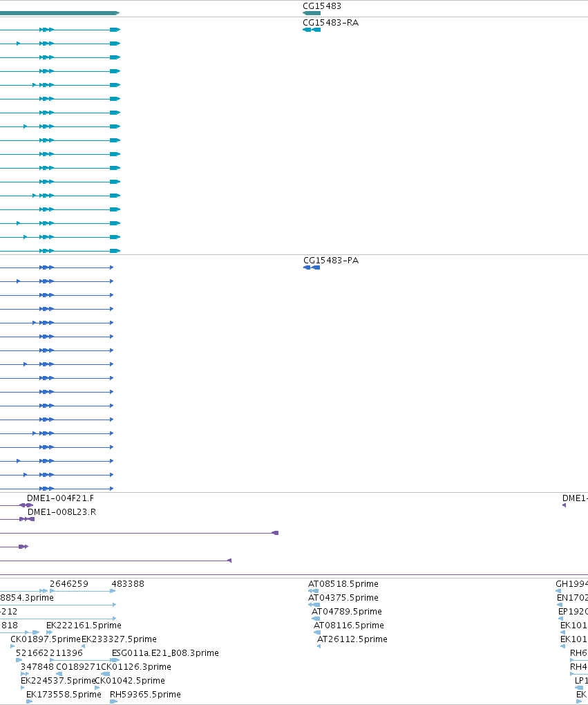Click the double arrow glyph under 347848
Image resolution: width=588 pixels, height=705 pixels.
pos(25,674)
